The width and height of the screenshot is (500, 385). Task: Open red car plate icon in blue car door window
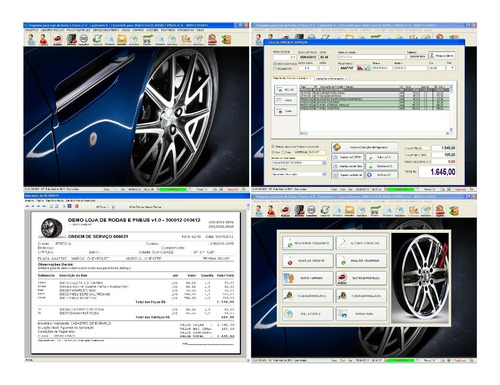click(x=58, y=39)
